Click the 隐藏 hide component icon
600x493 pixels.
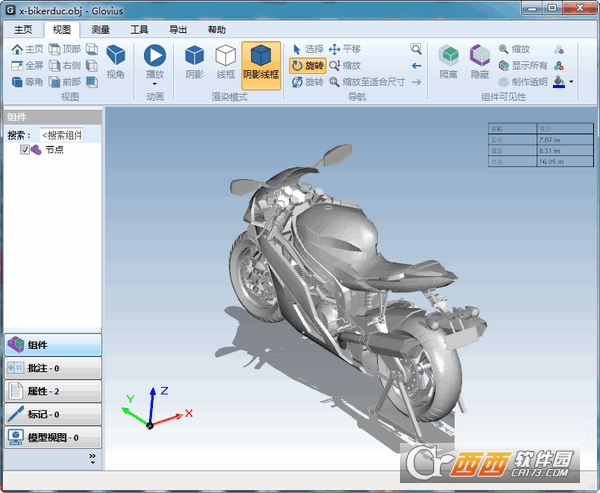(x=480, y=62)
